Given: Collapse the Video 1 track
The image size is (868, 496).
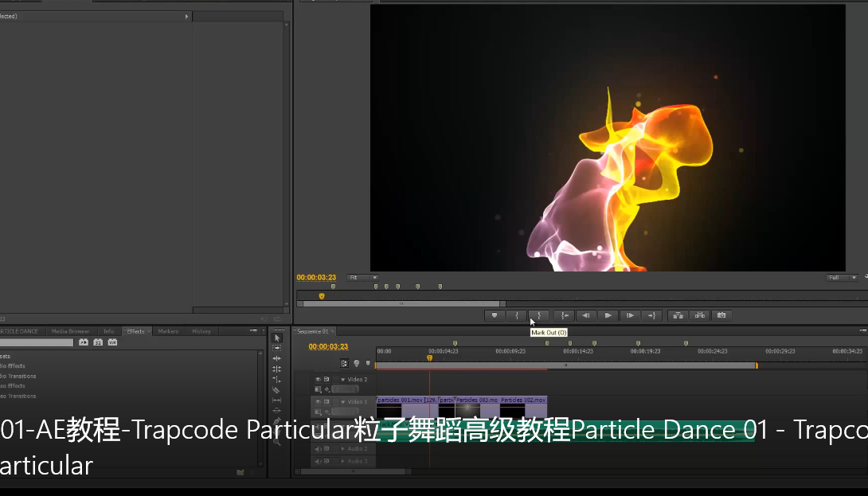Looking at the screenshot, I should click(x=343, y=402).
